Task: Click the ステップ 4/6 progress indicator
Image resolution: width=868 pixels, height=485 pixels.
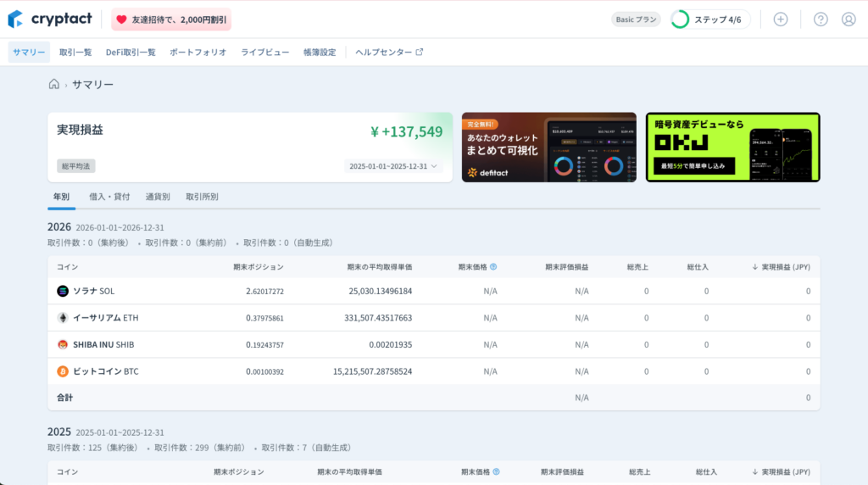Action: pyautogui.click(x=709, y=20)
